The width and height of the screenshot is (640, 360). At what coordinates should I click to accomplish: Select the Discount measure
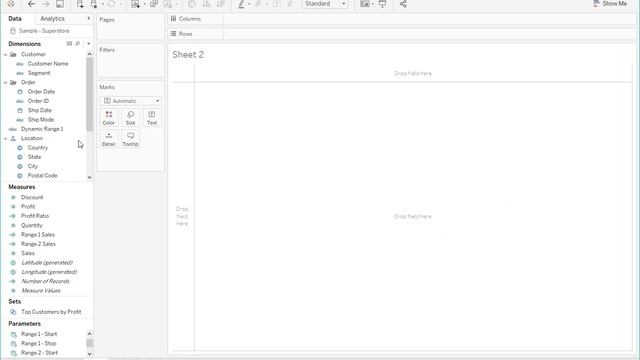32,197
